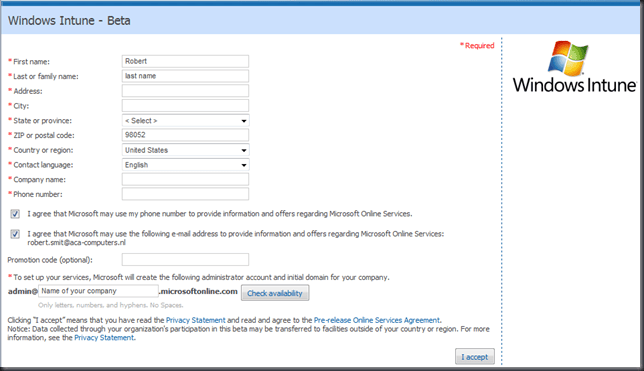Click the Address input field
This screenshot has width=644, height=371.
(185, 91)
